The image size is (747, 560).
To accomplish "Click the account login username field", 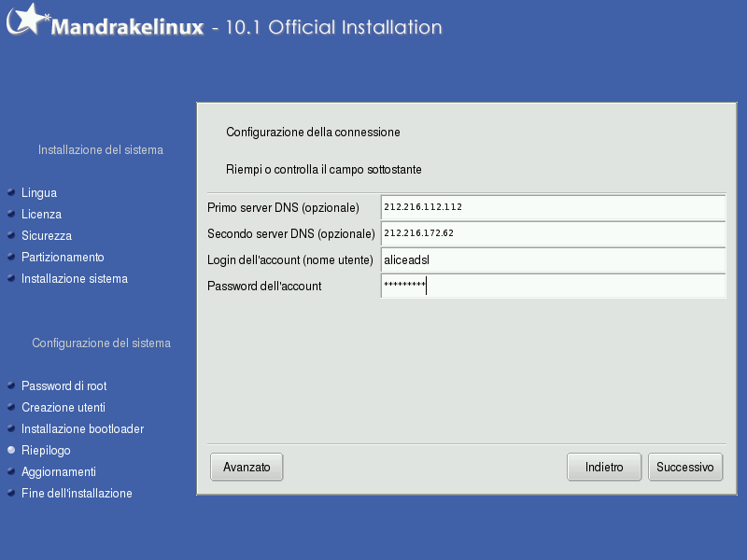I will 553,259.
